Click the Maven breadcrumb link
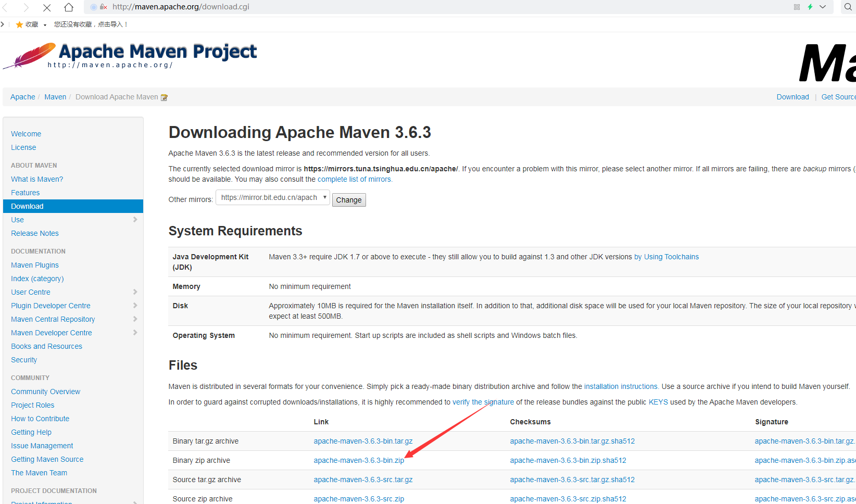Screen dimensions: 856x504 [x=55, y=97]
